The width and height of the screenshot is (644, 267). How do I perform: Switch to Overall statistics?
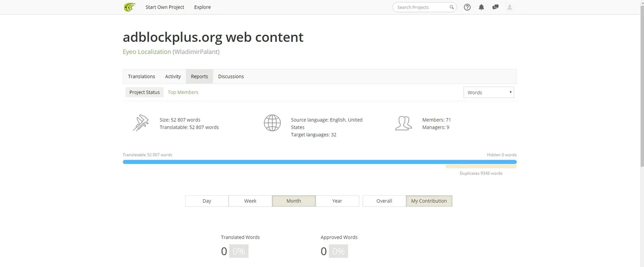point(384,201)
